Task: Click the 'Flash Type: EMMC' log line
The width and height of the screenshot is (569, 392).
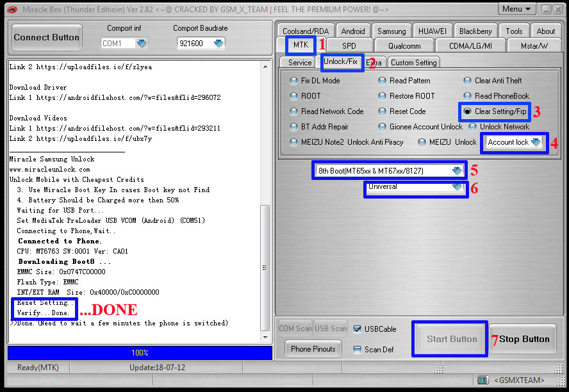Action: point(47,282)
